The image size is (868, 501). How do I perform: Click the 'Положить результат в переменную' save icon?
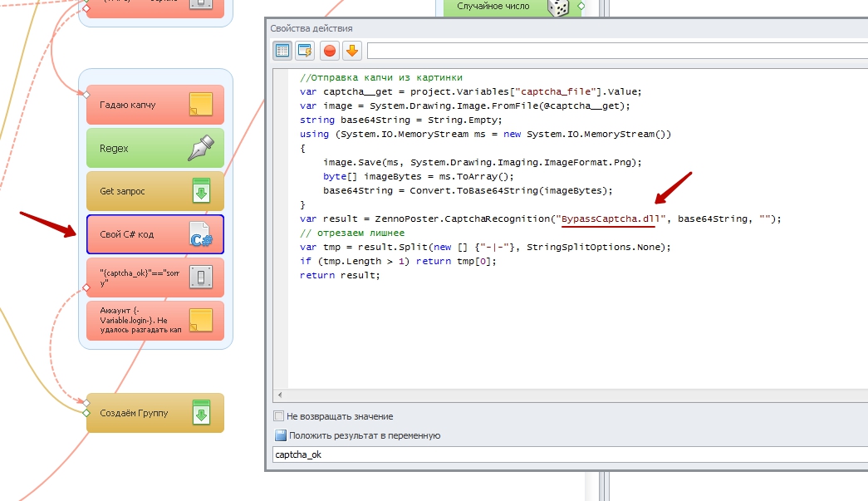(279, 435)
